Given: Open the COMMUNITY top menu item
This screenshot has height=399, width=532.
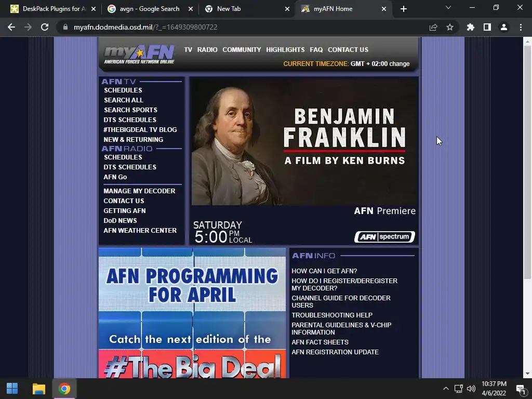Looking at the screenshot, I should point(242,49).
